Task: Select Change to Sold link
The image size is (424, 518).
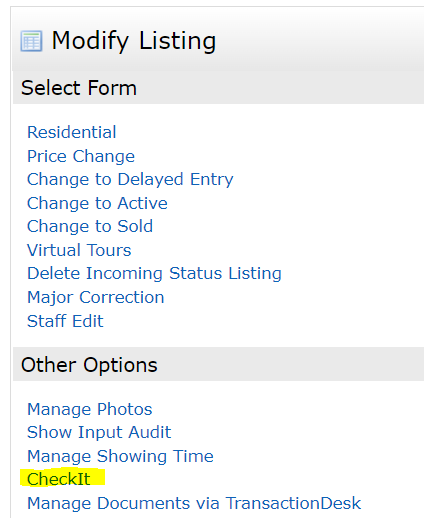Action: pyautogui.click(x=90, y=226)
